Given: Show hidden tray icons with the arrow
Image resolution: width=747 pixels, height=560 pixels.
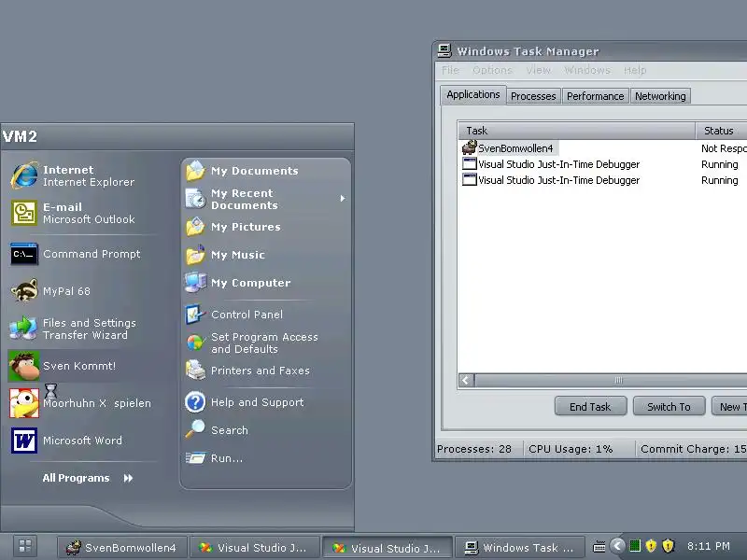Looking at the screenshot, I should [x=618, y=546].
